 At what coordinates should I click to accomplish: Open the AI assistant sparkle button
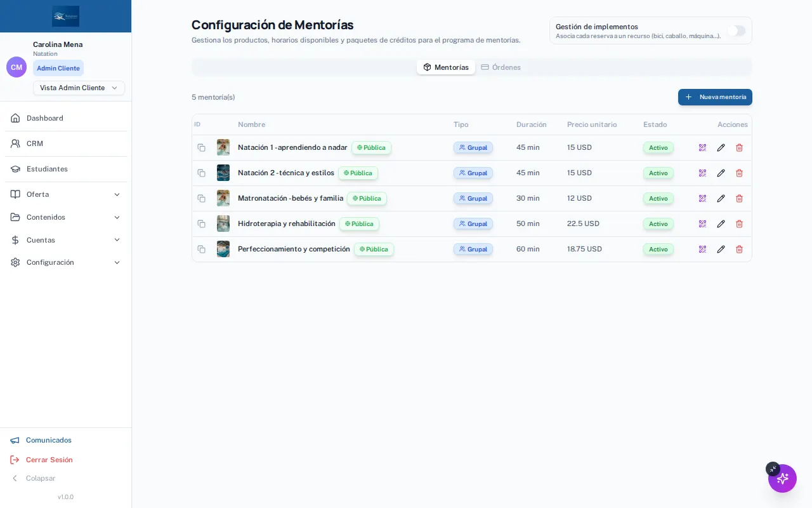tap(782, 478)
